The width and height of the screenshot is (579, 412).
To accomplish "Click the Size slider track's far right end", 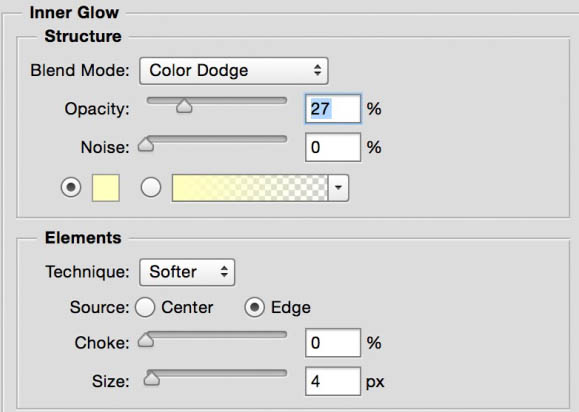I will (284, 373).
